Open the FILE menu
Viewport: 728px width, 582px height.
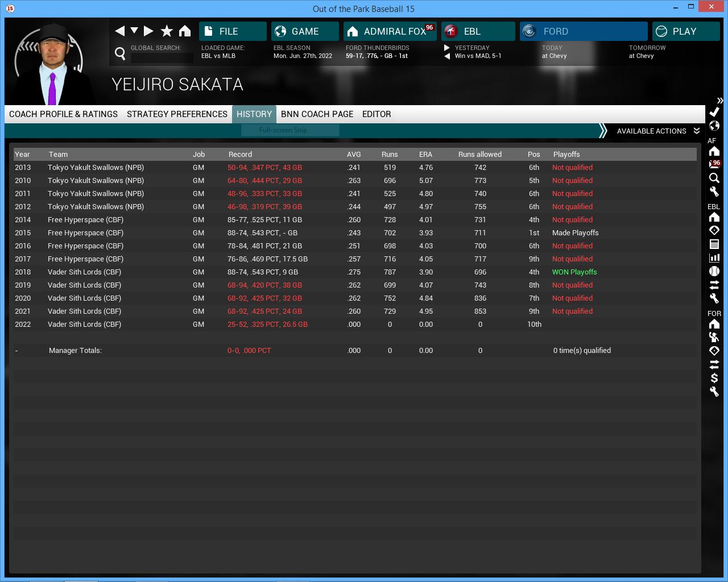(233, 31)
